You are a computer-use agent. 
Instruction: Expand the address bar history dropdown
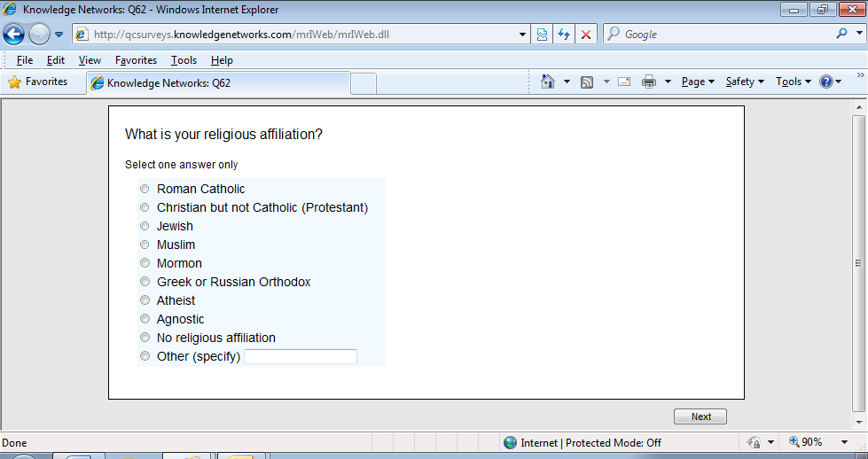(x=522, y=35)
